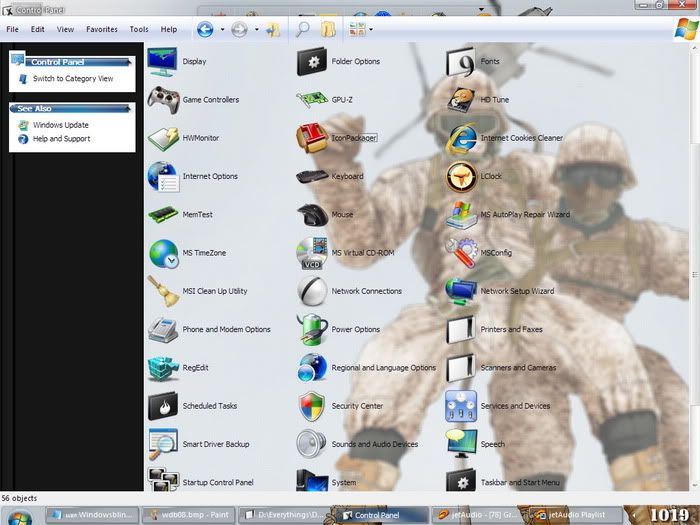The image size is (700, 525).
Task: Open the IconPackager icon
Action: [x=312, y=138]
